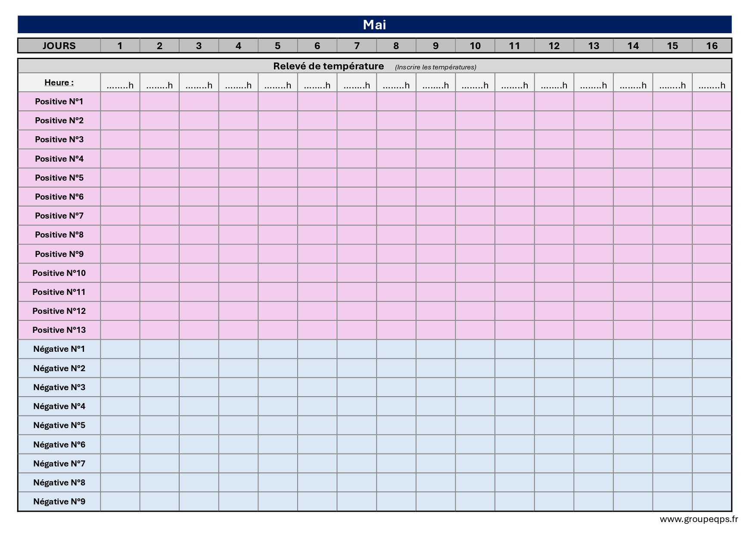Click the Positive N°7 row label
Screen dimensions: 756x535
pos(59,216)
